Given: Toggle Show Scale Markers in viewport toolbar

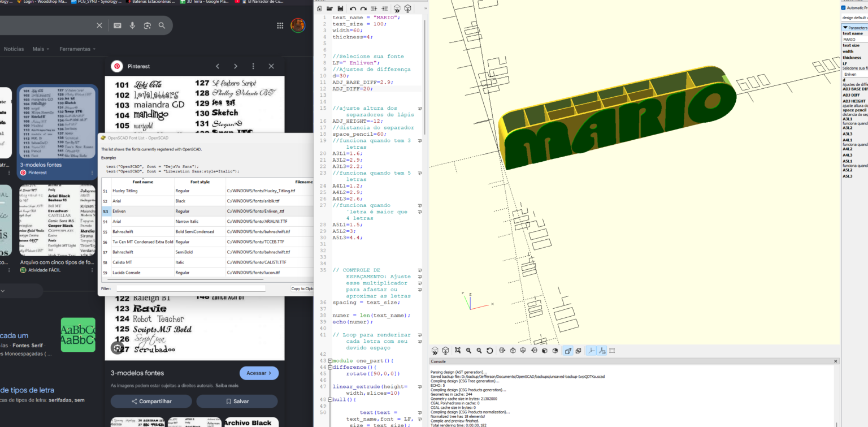Looking at the screenshot, I should click(602, 351).
